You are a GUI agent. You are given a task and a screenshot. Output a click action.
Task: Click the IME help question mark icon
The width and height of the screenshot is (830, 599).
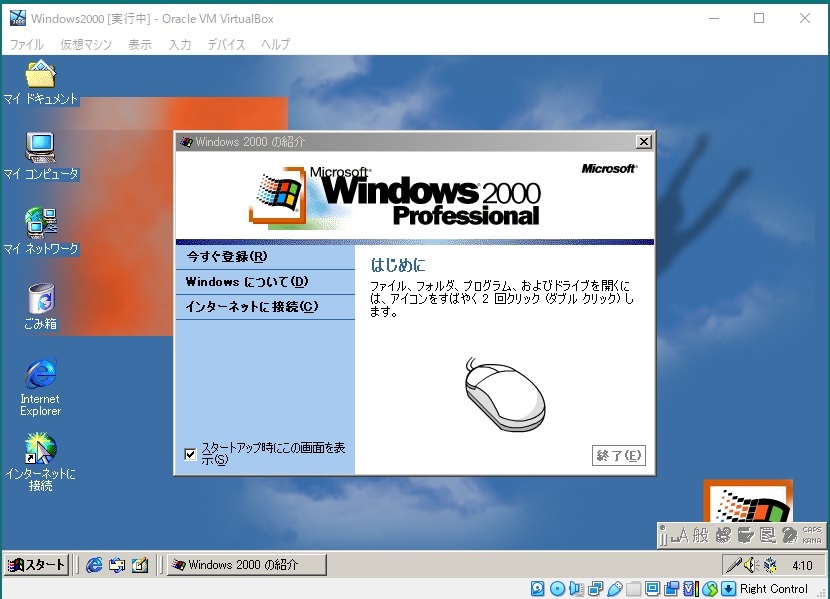tap(789, 535)
